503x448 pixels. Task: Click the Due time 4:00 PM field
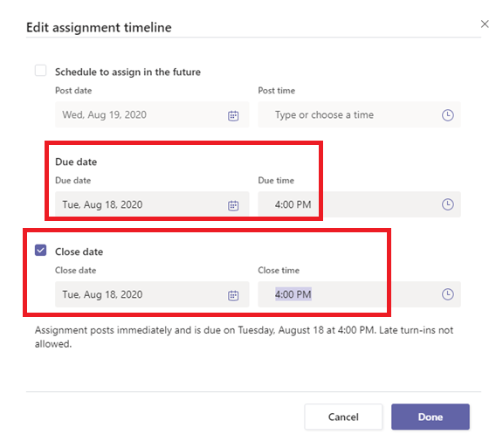pyautogui.click(x=359, y=204)
